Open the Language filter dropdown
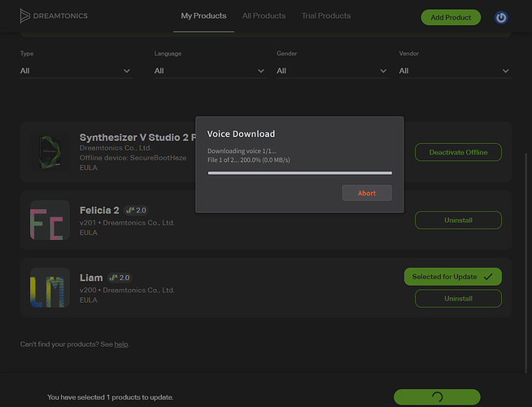 [210, 71]
